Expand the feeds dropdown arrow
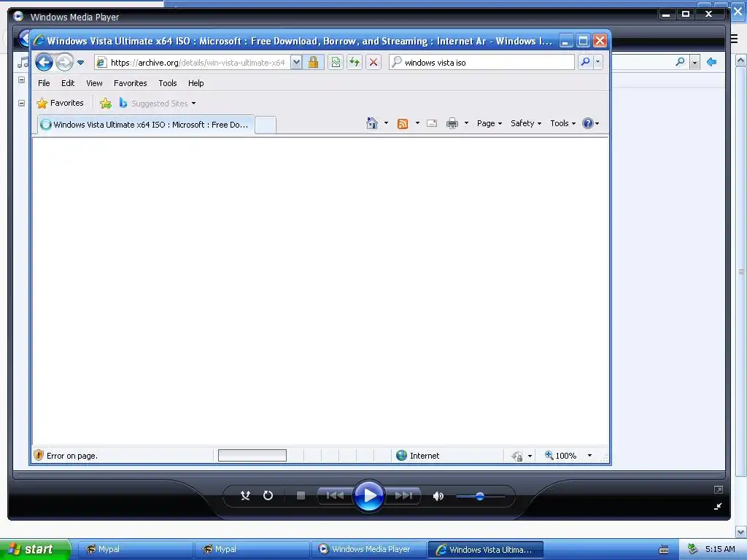747x560 pixels. tap(417, 123)
